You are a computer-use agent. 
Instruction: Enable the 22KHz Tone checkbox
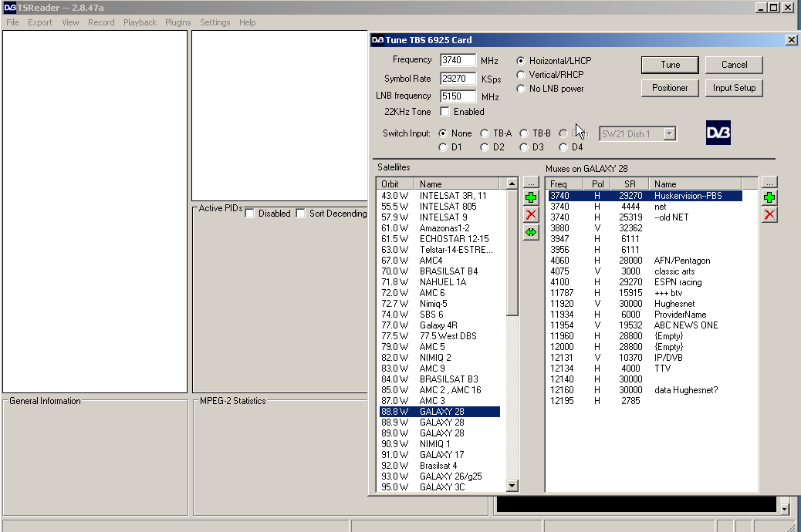pos(445,111)
